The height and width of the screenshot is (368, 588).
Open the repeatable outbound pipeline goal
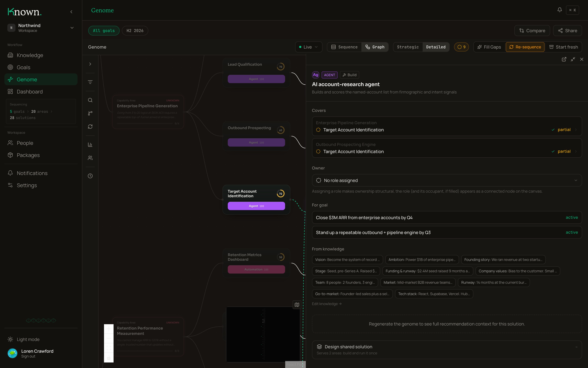[x=447, y=232]
